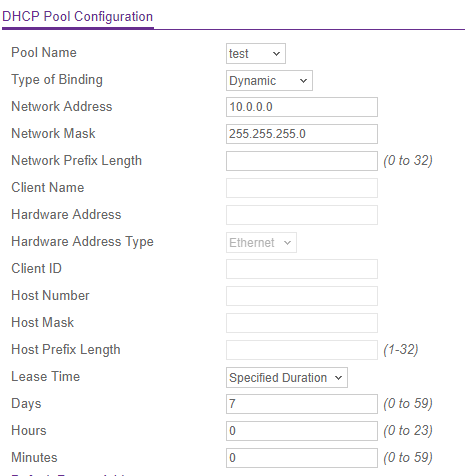Click the Hours input field
Image resolution: width=465 pixels, height=476 pixels.
[x=302, y=431]
